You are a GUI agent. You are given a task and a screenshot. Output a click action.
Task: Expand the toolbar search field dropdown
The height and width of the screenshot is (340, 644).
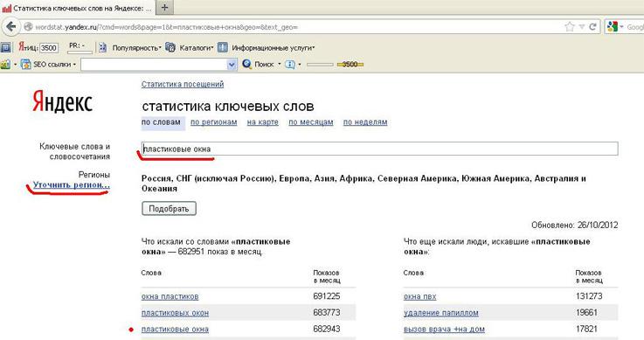pyautogui.click(x=232, y=65)
